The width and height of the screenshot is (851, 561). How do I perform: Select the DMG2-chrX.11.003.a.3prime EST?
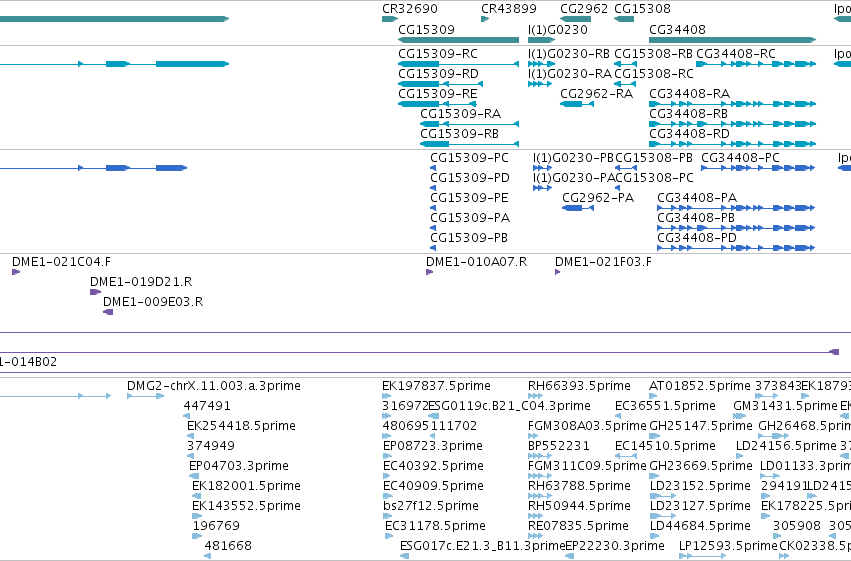145,396
